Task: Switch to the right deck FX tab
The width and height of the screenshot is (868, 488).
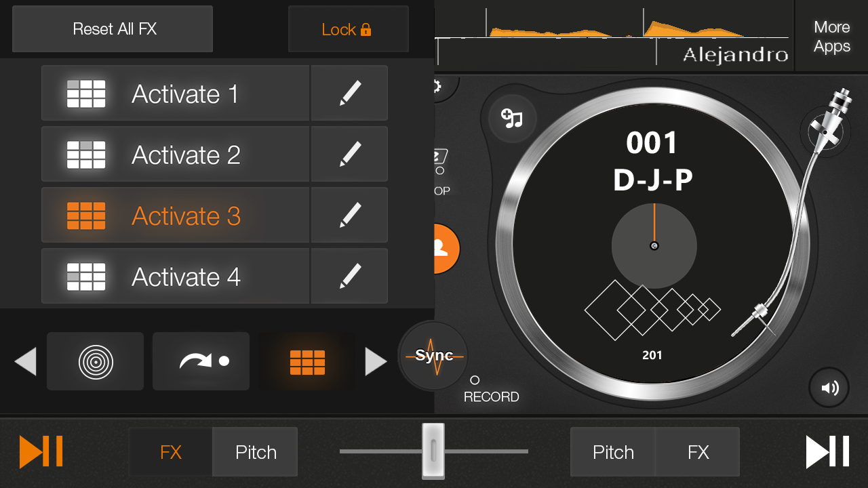Action: [698, 452]
